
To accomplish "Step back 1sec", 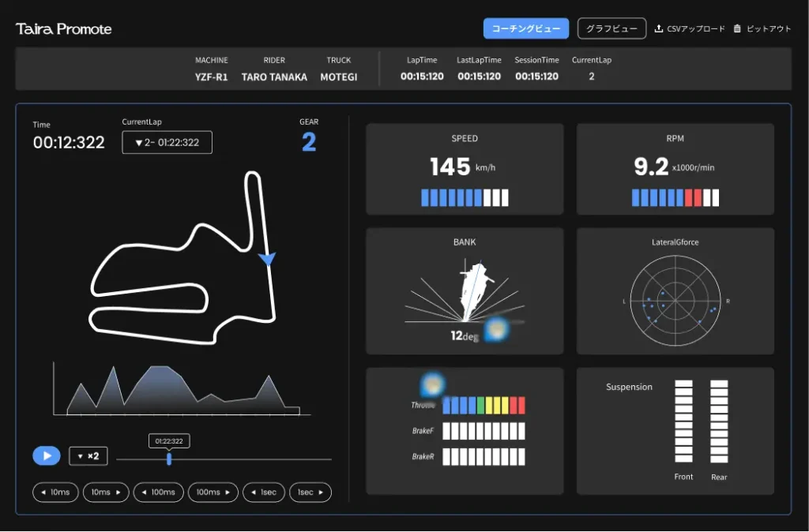I will coord(264,493).
